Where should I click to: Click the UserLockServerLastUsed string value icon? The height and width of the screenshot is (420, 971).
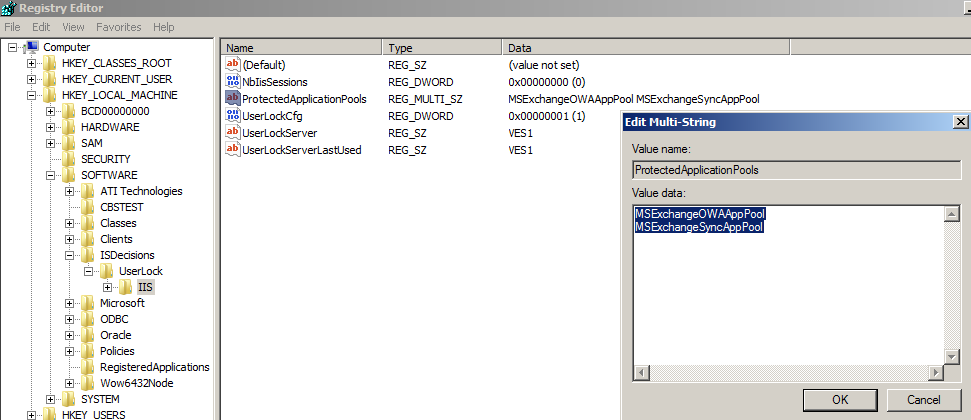233,150
